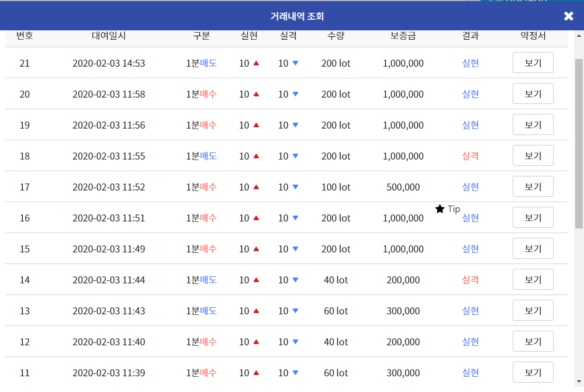Click 500,000 deposit in row 17
This screenshot has height=392, width=584.
(x=403, y=187)
